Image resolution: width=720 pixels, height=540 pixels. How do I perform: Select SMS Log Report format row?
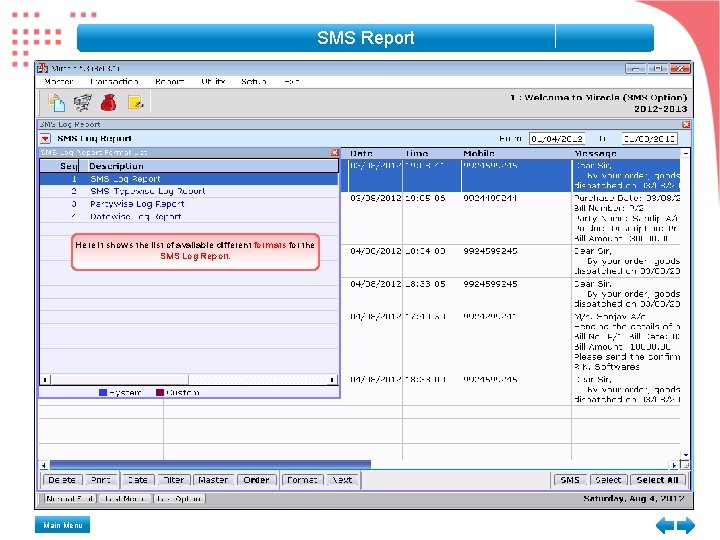click(189, 179)
